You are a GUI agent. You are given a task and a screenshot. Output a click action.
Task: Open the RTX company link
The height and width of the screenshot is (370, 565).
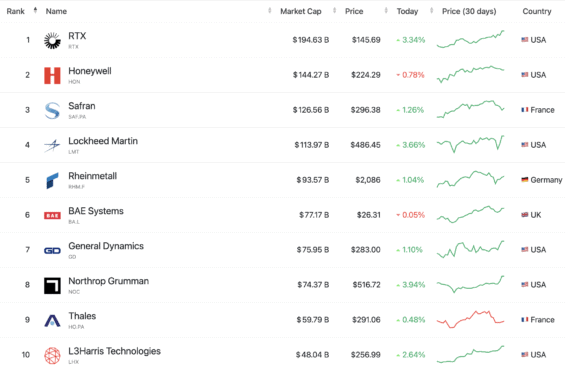tap(77, 36)
